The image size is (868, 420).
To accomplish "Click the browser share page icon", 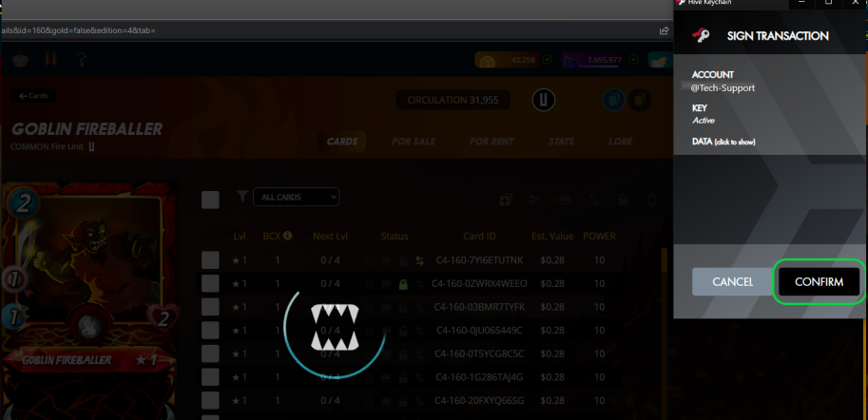I will tap(664, 30).
